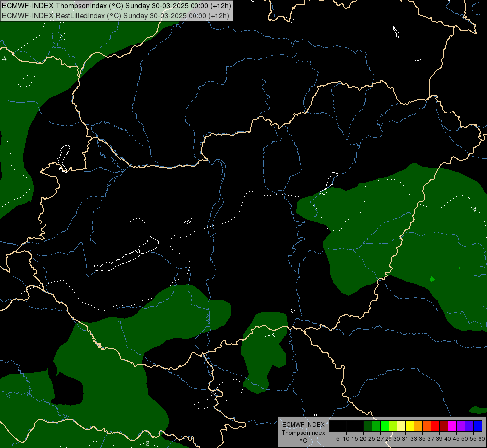Select the BestLiftedIndex title line
The image size is (487, 448).
pyautogui.click(x=115, y=16)
